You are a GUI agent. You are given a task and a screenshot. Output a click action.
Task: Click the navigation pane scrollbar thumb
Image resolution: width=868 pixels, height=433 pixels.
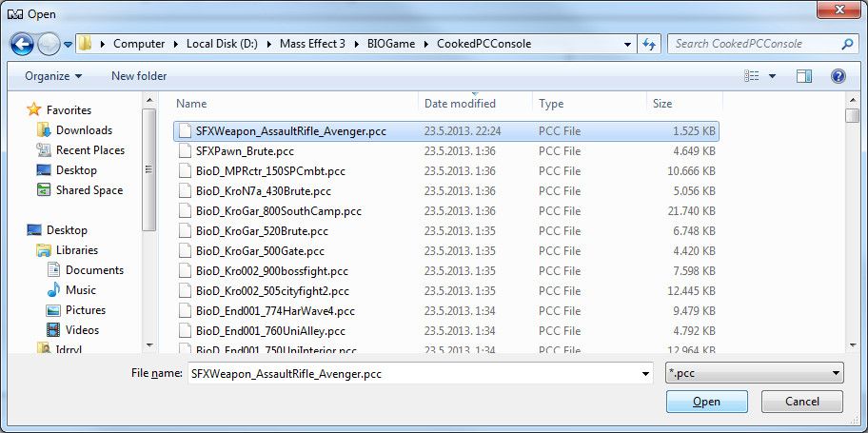pos(148,169)
